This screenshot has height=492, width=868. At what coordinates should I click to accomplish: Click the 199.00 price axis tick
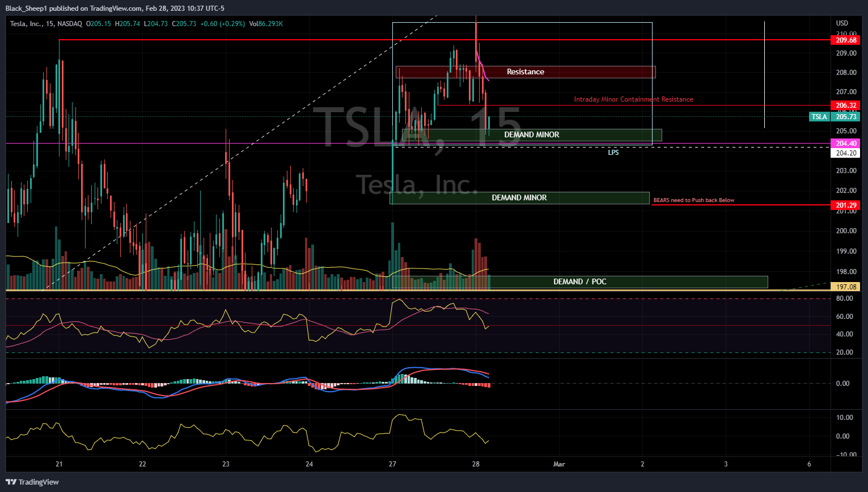(846, 251)
